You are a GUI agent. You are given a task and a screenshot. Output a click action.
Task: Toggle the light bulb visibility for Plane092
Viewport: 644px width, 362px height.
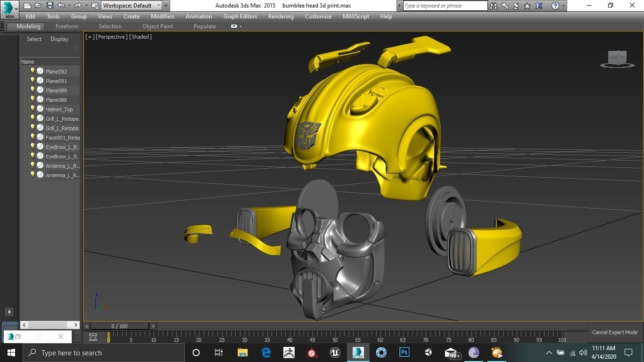pyautogui.click(x=33, y=71)
